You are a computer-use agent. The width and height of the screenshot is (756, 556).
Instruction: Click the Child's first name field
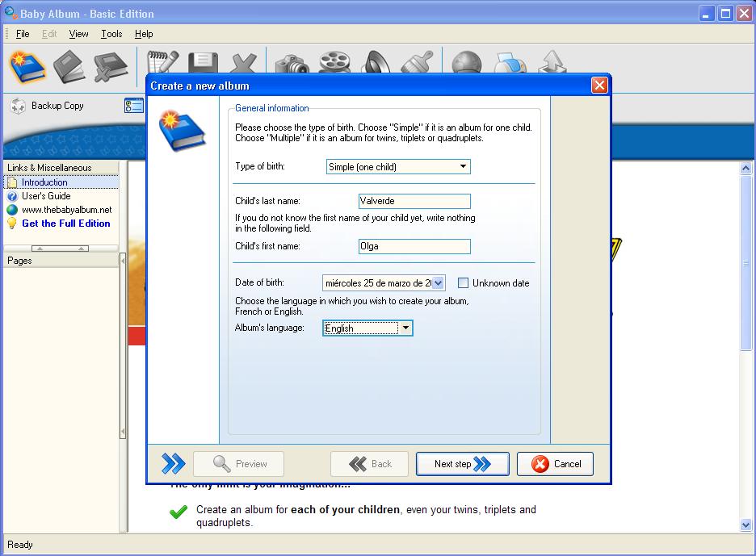click(x=414, y=246)
